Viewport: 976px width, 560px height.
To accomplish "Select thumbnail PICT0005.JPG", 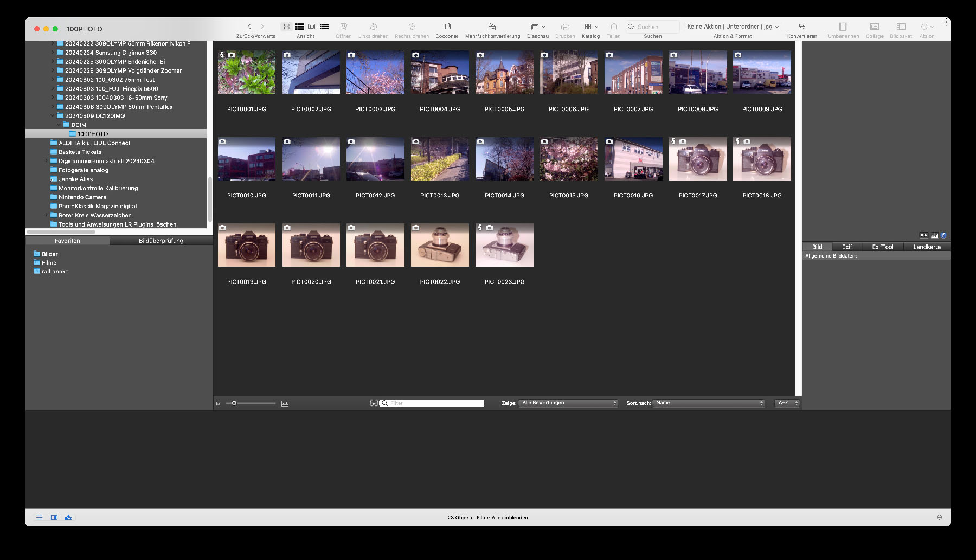I will 504,73.
